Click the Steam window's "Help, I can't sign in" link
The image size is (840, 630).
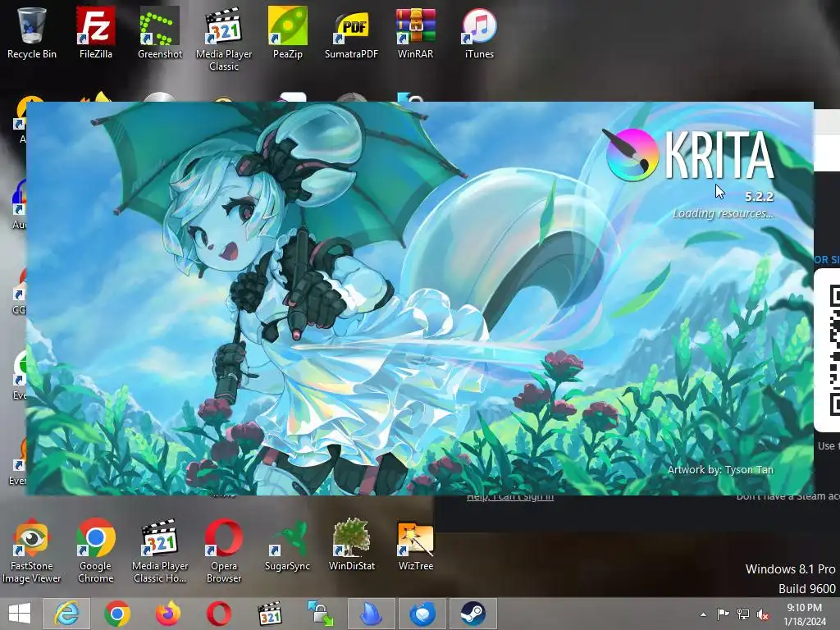click(x=510, y=498)
